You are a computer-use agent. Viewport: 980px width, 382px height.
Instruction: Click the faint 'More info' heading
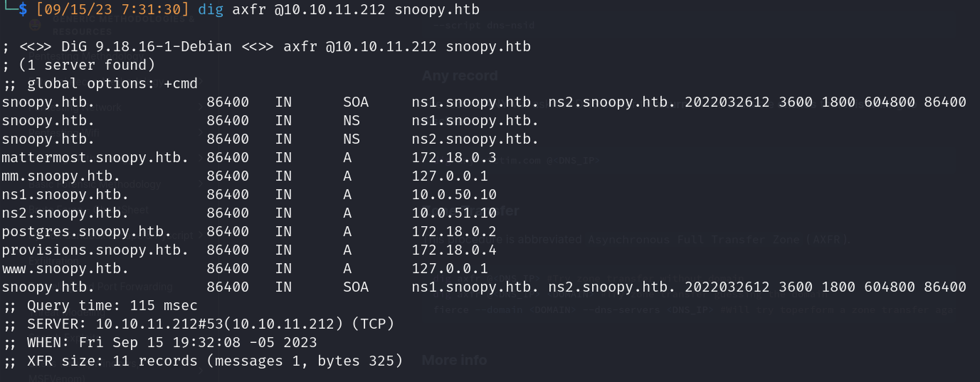tap(454, 360)
